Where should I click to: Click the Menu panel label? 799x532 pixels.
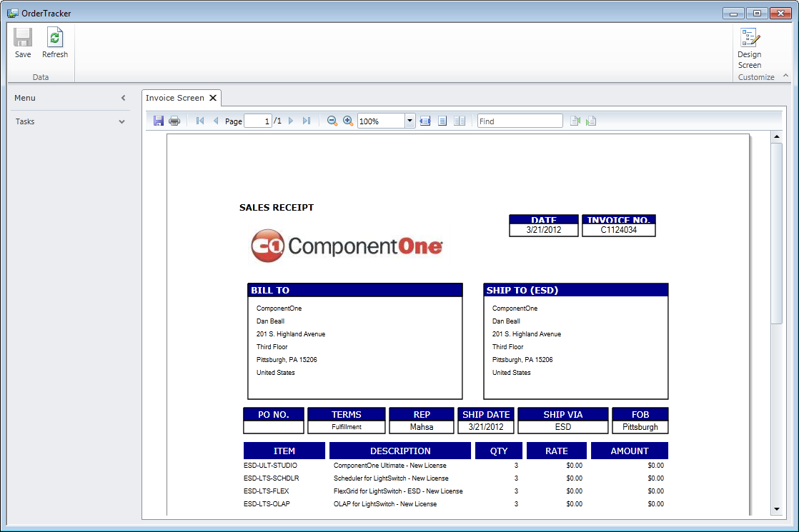[25, 98]
